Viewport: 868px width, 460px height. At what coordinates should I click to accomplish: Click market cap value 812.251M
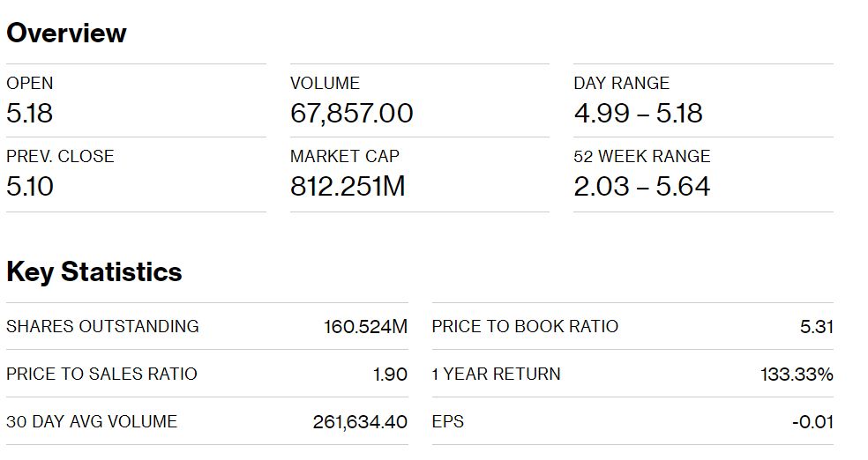348,187
